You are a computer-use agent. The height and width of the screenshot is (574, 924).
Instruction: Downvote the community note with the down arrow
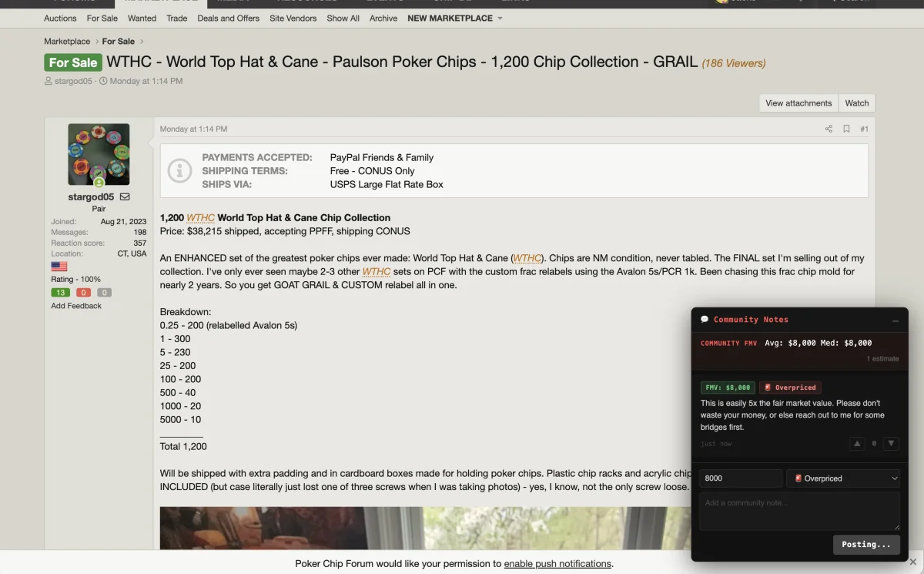[x=891, y=444]
